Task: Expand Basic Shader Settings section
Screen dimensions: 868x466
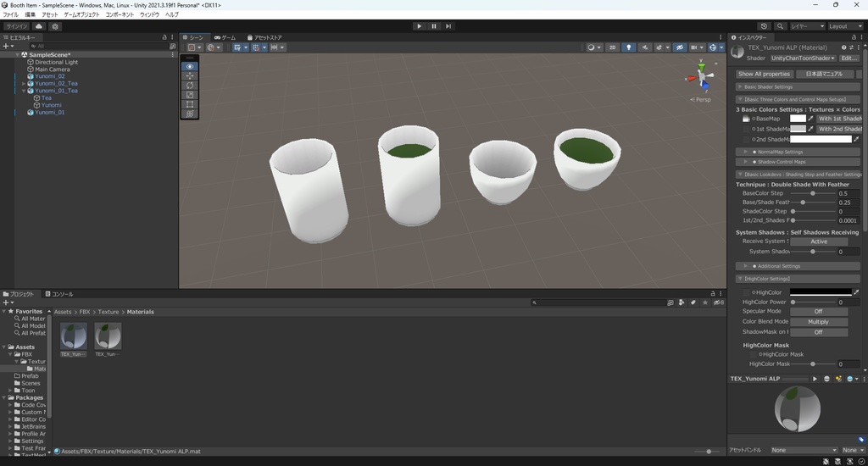Action: tap(798, 87)
